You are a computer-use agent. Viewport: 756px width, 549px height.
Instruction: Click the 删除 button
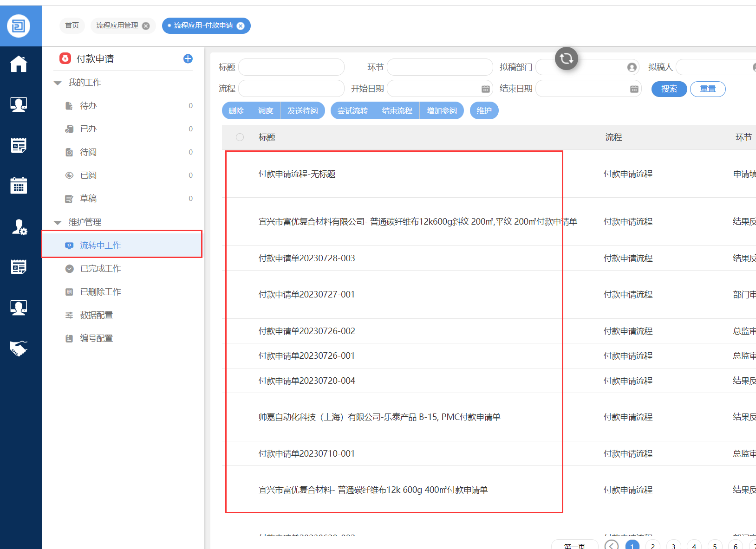tap(236, 110)
